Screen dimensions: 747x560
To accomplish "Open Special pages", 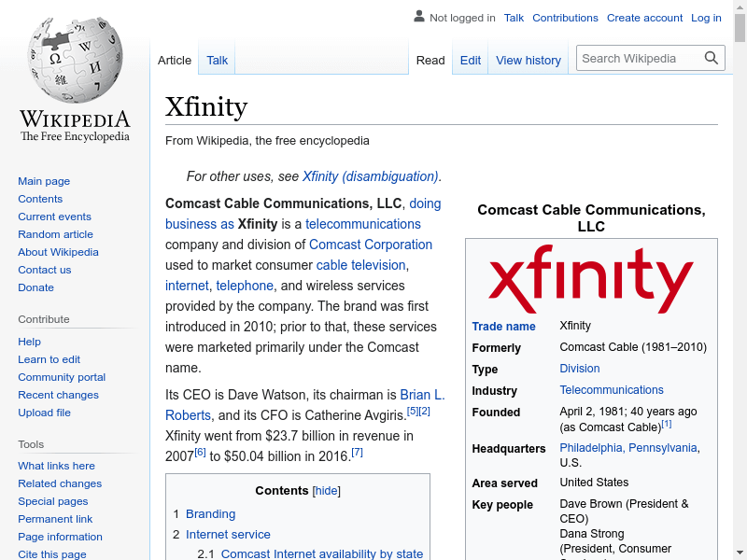I will tap(53, 501).
